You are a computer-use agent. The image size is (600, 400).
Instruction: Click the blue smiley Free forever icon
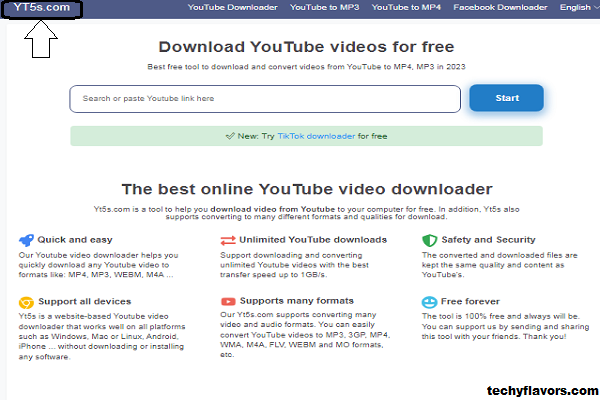coord(429,301)
